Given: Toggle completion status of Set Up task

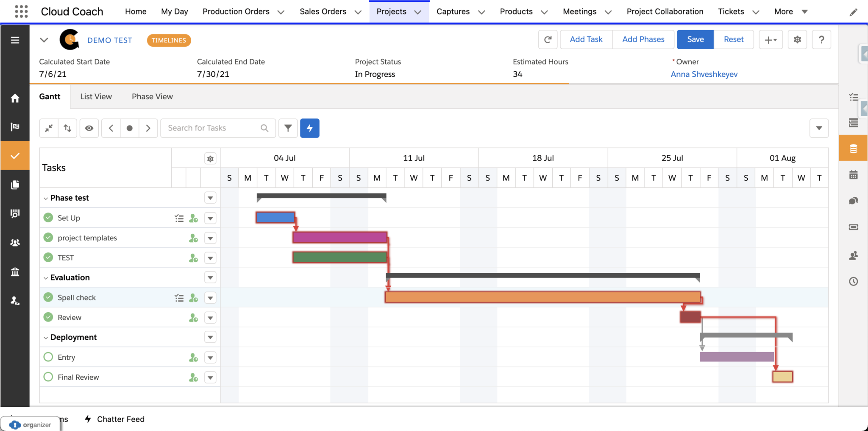Looking at the screenshot, I should point(48,218).
